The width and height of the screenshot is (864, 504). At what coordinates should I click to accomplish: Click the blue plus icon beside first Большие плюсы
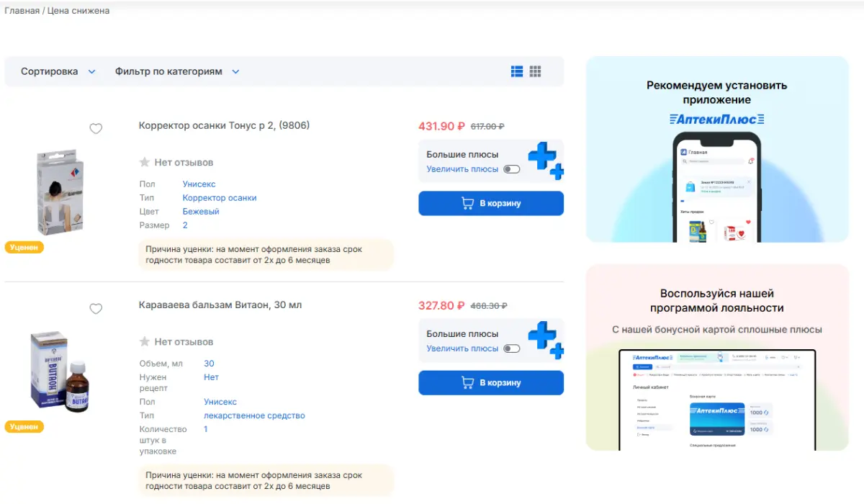546,161
